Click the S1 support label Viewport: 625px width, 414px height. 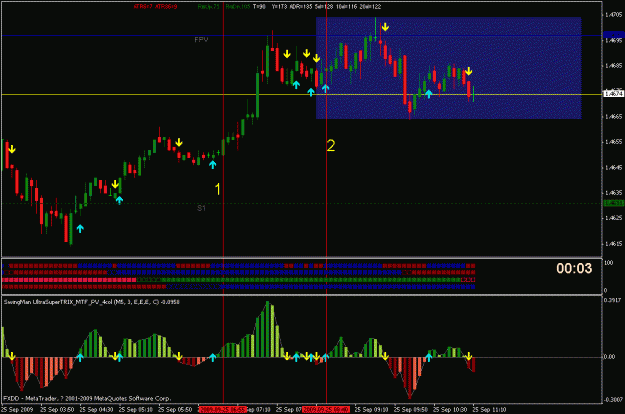click(201, 208)
